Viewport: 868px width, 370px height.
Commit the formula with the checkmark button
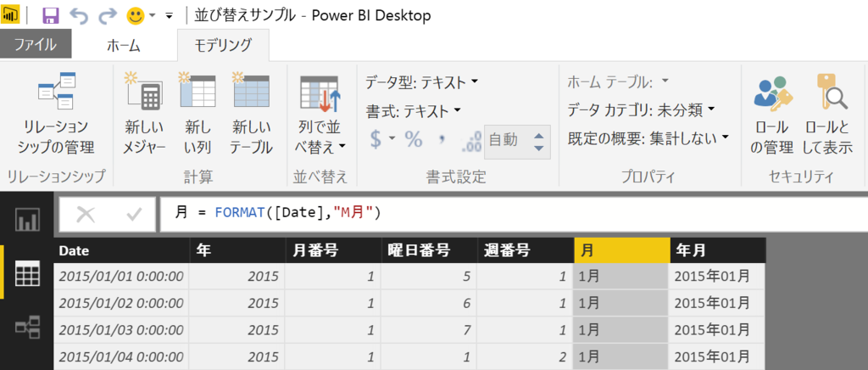(134, 214)
